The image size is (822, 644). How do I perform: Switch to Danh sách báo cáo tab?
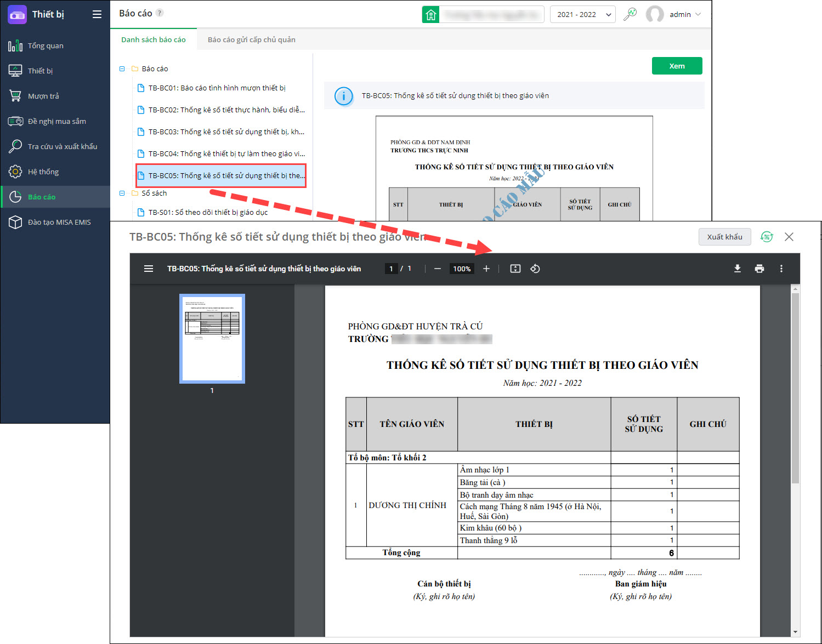click(x=154, y=39)
